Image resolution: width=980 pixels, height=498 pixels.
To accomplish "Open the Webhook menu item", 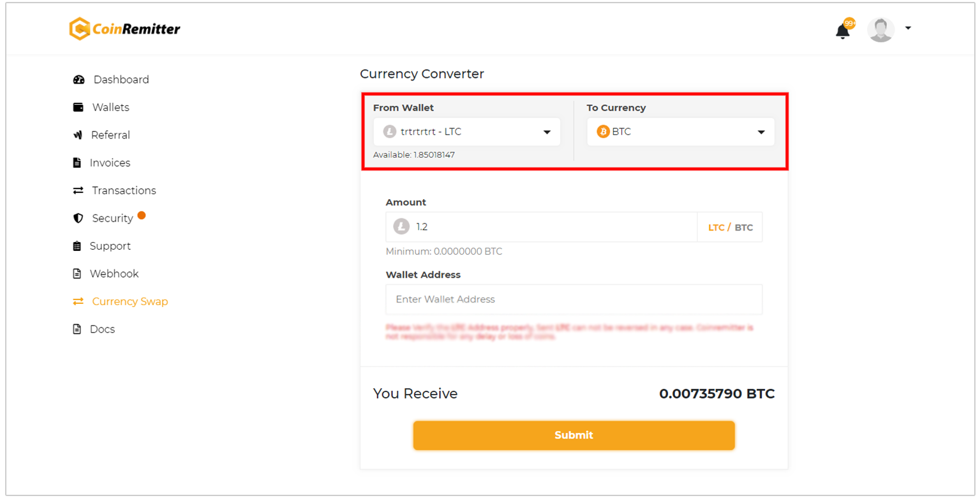I will click(105, 273).
